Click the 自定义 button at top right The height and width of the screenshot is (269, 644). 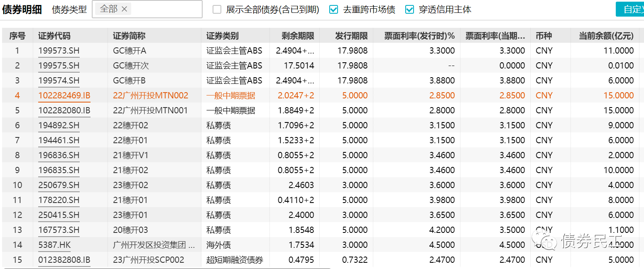pyautogui.click(x=630, y=9)
